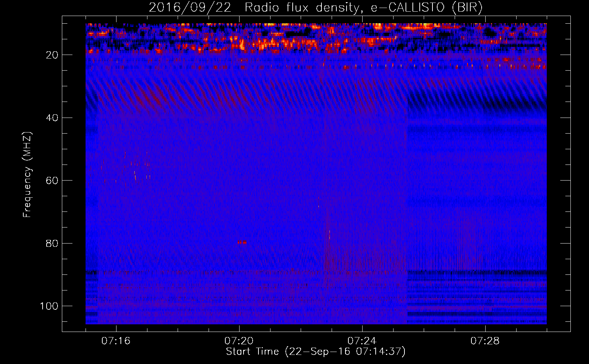Click the 80 frequency tick label

click(x=52, y=244)
